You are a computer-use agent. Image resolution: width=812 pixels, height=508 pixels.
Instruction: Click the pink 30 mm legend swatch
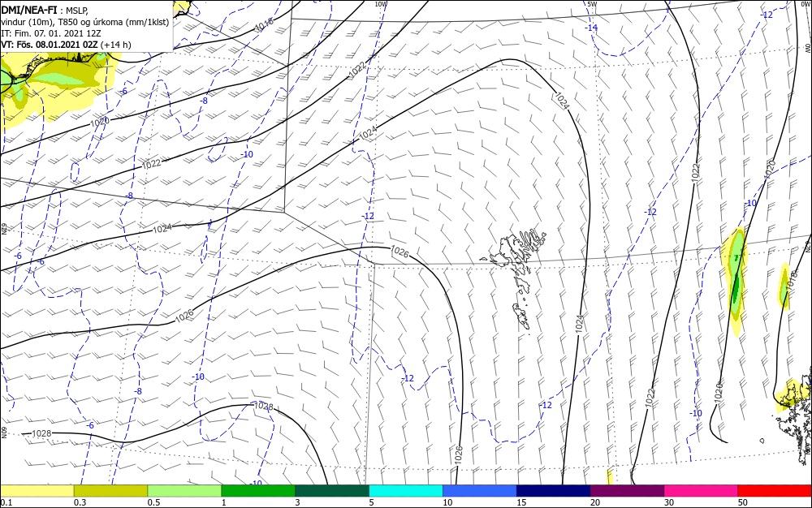pos(702,491)
